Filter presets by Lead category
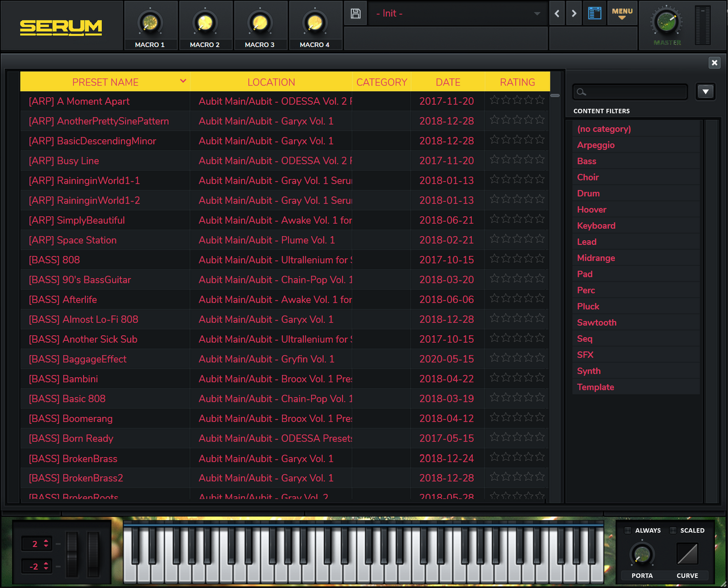Screen dimensions: 728x588 (x=636, y=242)
